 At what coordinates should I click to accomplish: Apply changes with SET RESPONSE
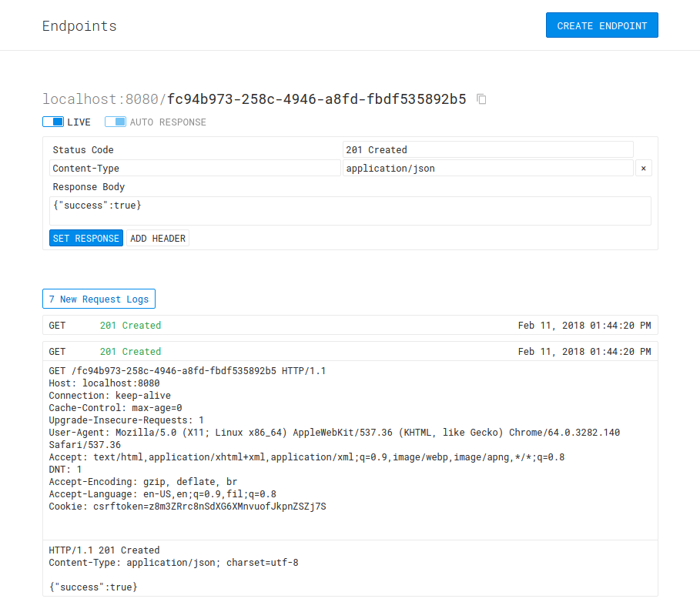[85, 238]
